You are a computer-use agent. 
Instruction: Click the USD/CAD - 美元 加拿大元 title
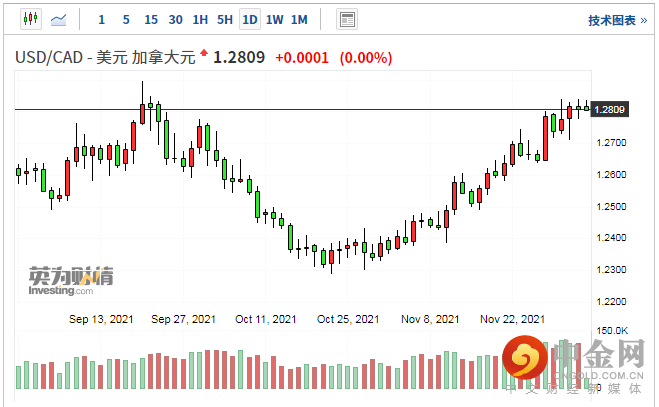pyautogui.click(x=105, y=58)
